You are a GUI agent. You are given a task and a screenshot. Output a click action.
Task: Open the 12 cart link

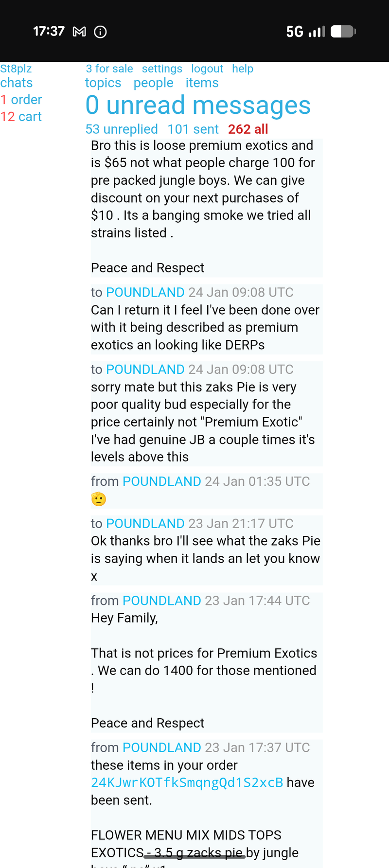coord(21,117)
